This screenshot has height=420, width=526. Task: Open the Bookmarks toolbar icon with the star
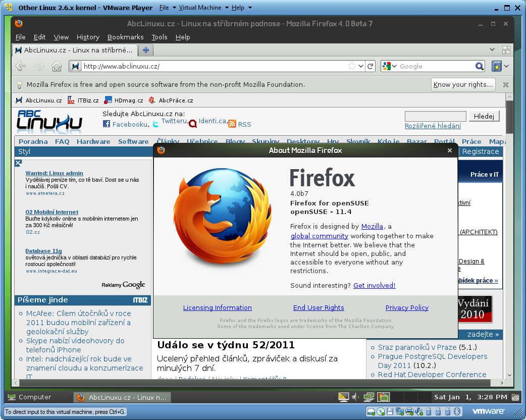click(497, 66)
